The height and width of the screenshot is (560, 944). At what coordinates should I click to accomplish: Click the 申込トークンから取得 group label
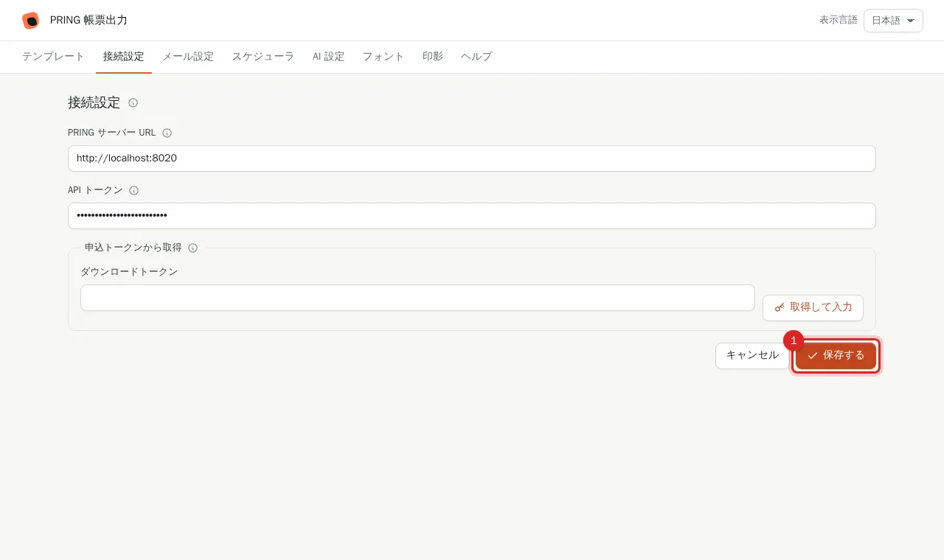tap(133, 248)
